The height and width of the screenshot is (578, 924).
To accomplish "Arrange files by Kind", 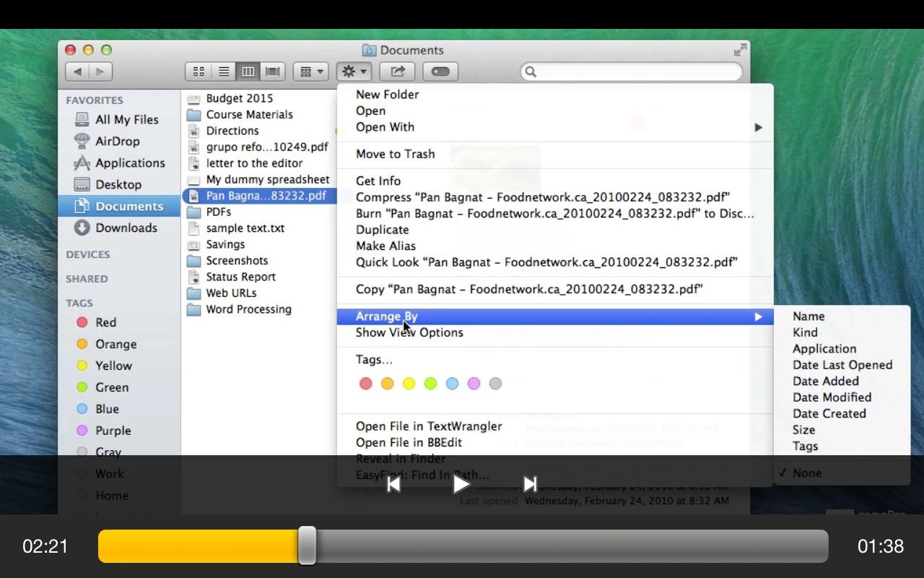I will point(805,332).
